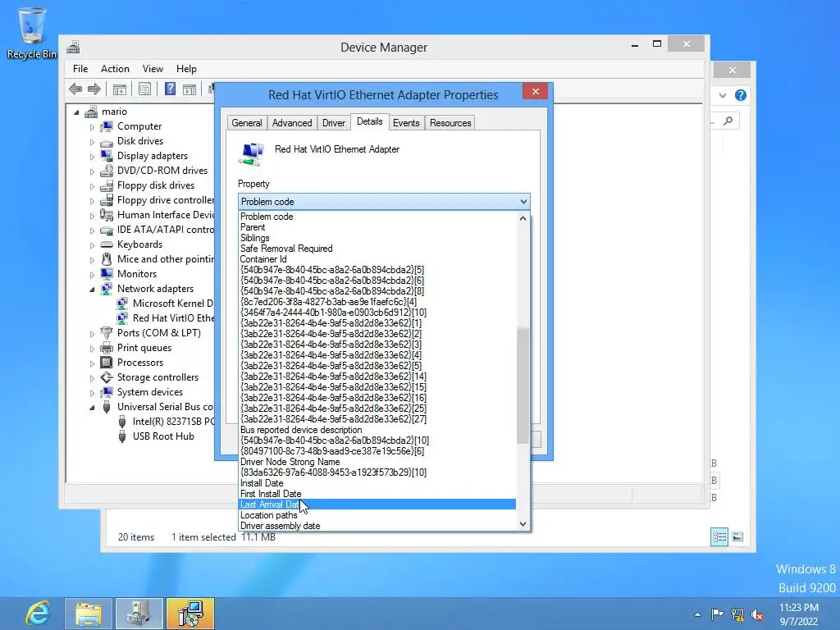The height and width of the screenshot is (630, 840).
Task: Click the Help question-mark toolbar icon
Action: (x=170, y=89)
